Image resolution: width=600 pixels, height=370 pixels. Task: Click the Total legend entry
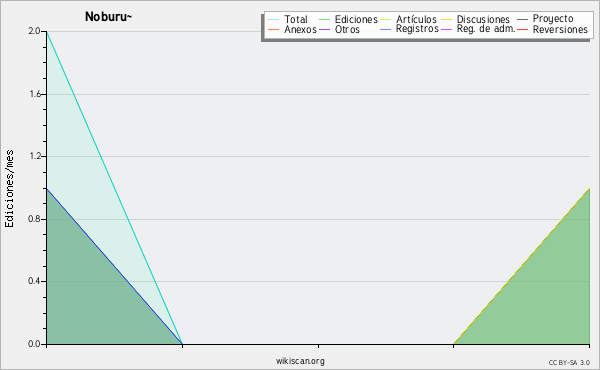pos(288,19)
